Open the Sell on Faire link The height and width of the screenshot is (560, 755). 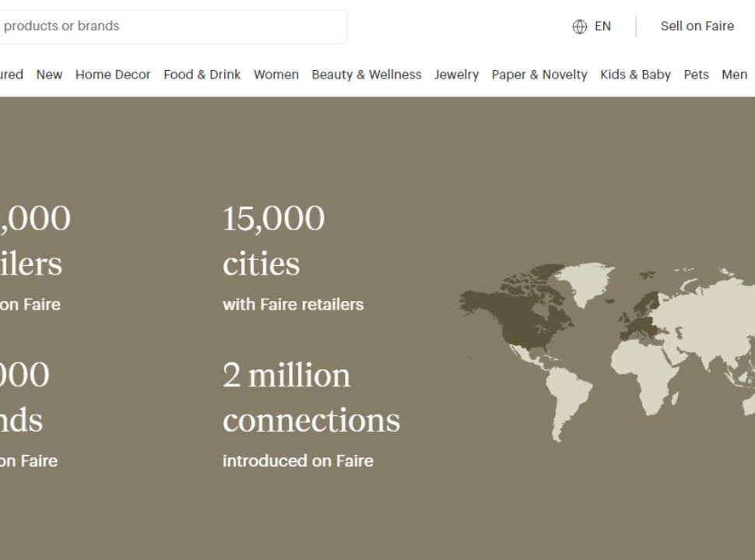[x=697, y=26]
